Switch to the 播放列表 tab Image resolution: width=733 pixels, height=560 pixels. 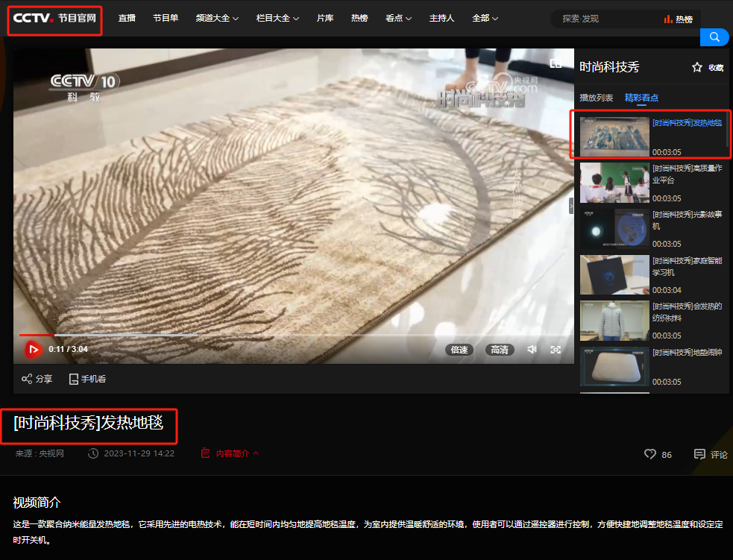tap(596, 98)
